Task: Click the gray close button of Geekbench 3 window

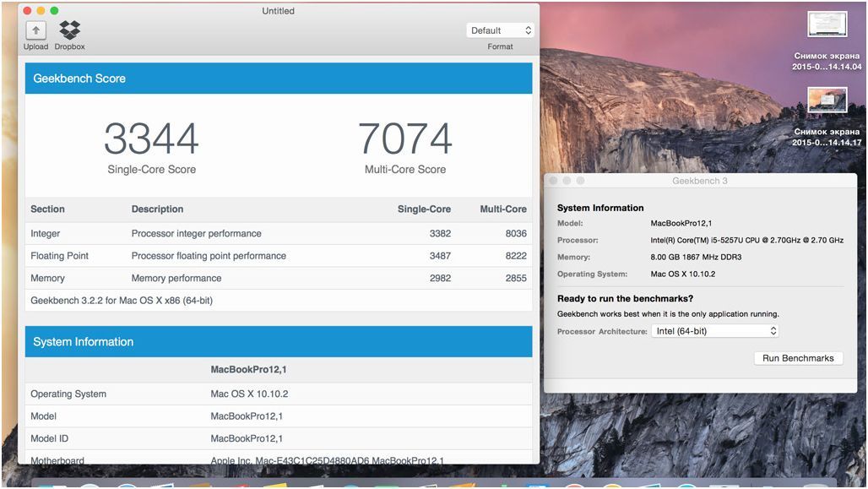Action: (554, 181)
